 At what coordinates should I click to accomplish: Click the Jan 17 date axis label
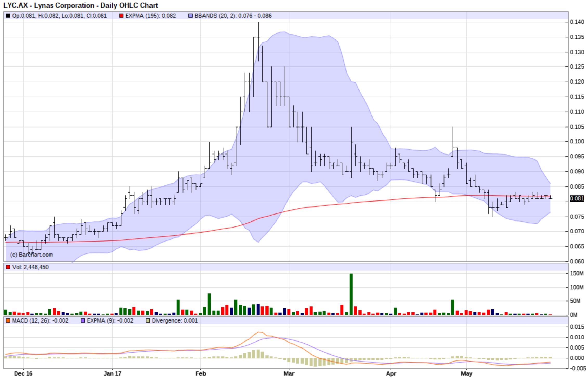point(112,374)
